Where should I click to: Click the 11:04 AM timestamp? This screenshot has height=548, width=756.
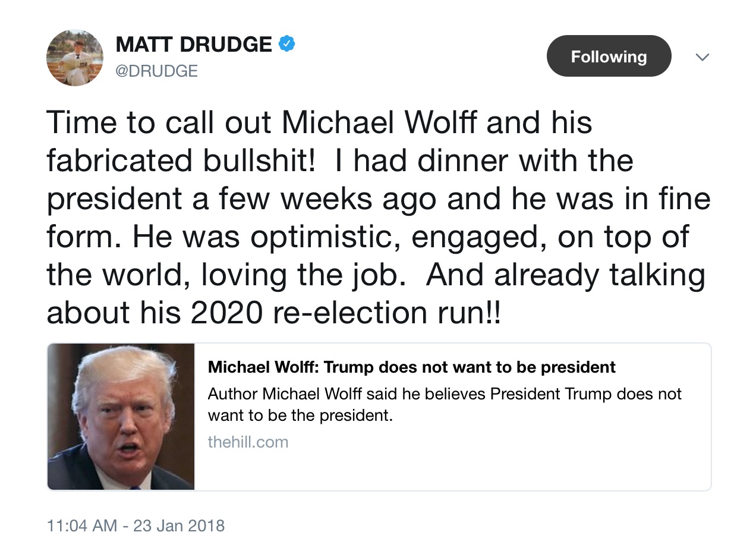(81, 526)
